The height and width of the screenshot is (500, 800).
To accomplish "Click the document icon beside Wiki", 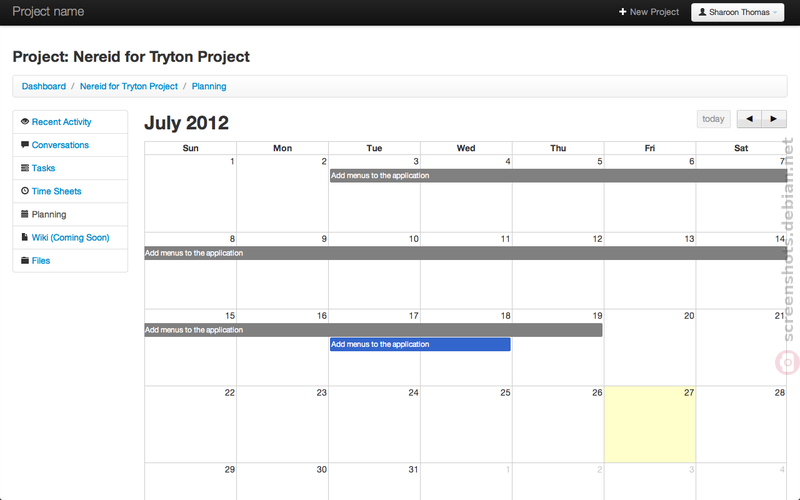I will (24, 237).
